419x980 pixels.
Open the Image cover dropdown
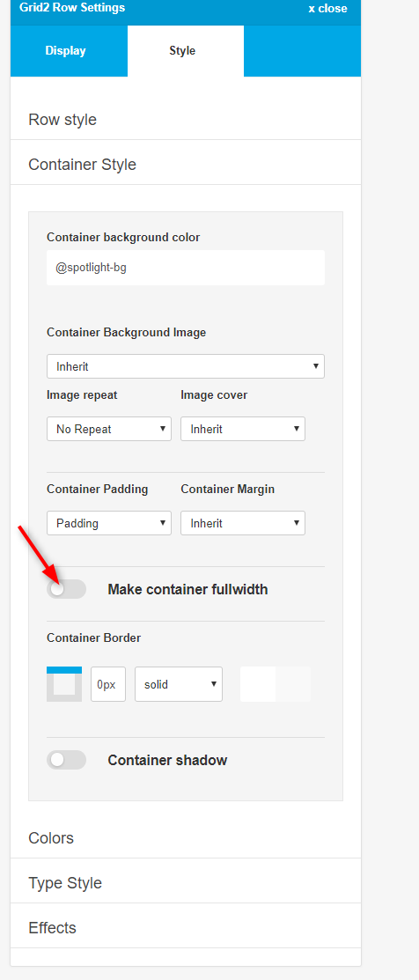[243, 429]
